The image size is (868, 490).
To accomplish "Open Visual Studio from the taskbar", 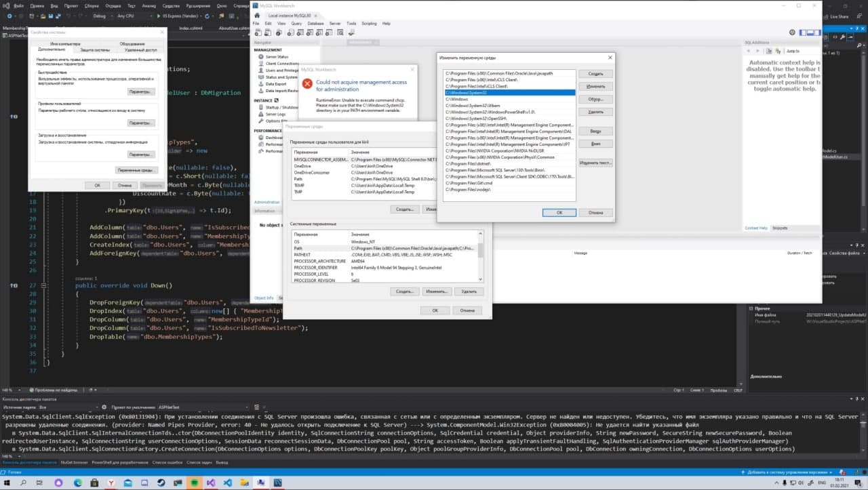I will coord(212,483).
